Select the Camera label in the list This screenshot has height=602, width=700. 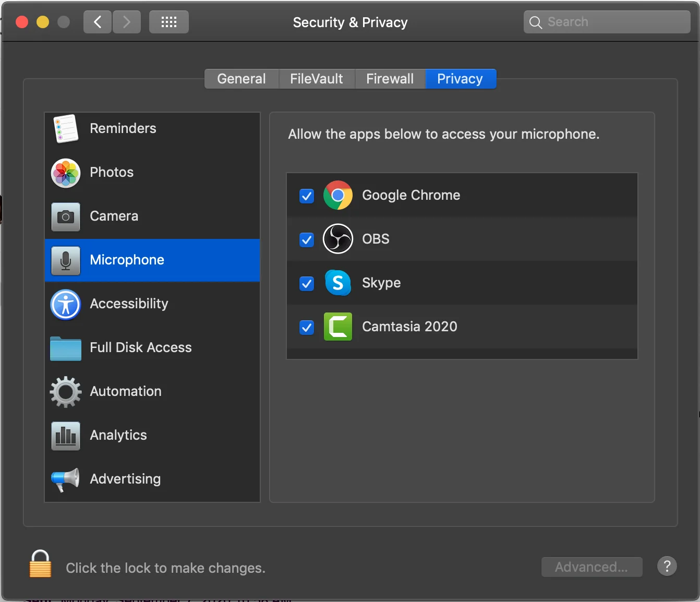tap(114, 216)
